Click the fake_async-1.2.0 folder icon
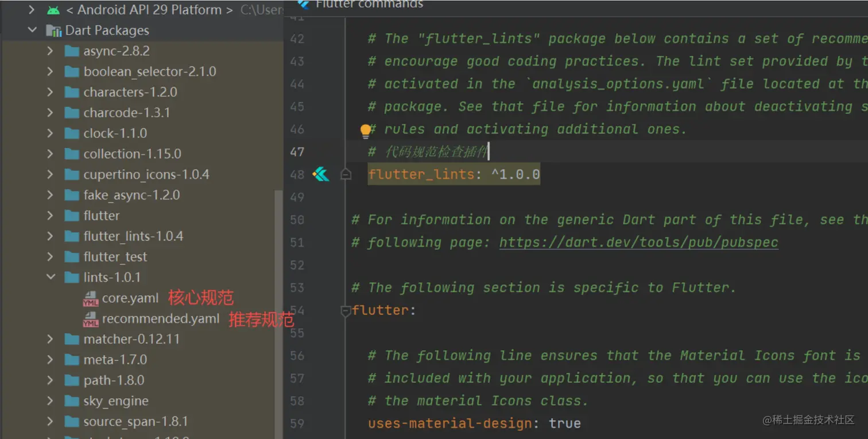The width and height of the screenshot is (868, 439). tap(72, 195)
